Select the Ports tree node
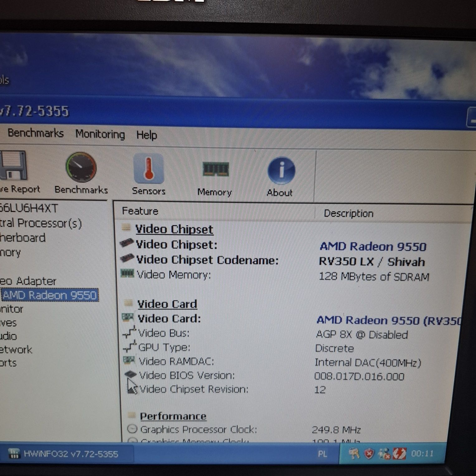476x476 pixels. [8, 363]
